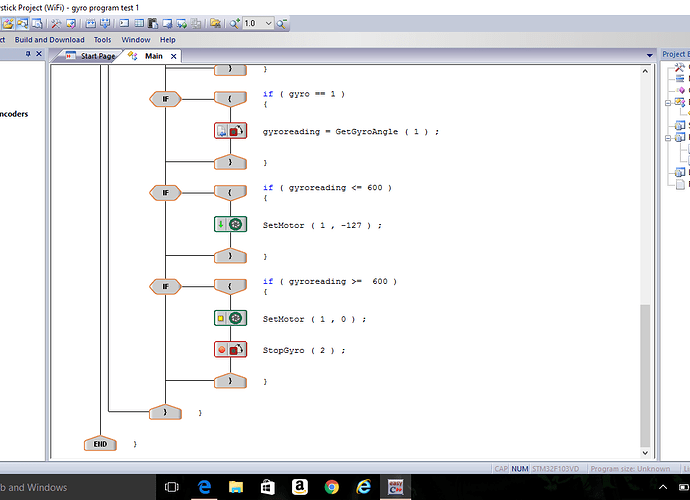The image size is (690, 500).
Task: Open Microsoft Edge from the taskbar
Action: 204,487
